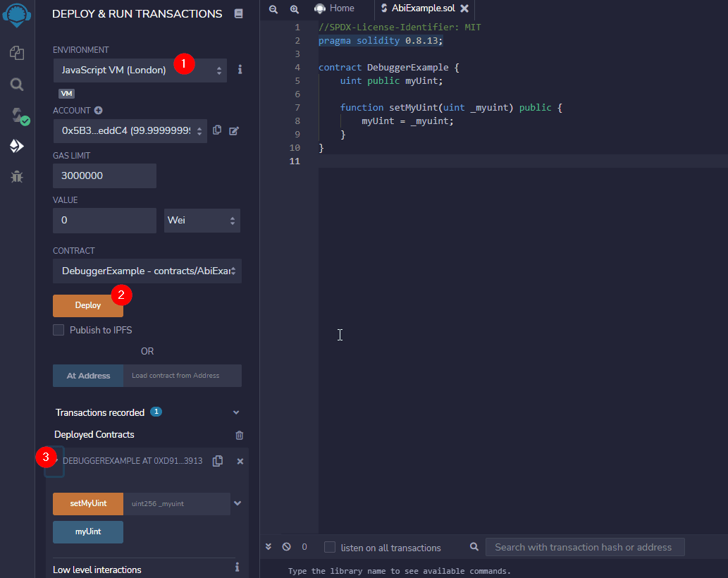The width and height of the screenshot is (728, 578).
Task: Click the setMyUint function button
Action: (88, 504)
